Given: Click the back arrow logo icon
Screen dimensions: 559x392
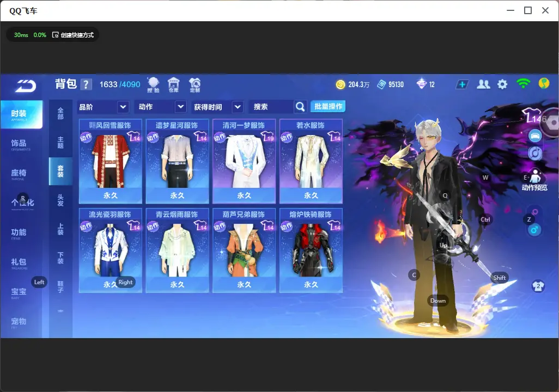Looking at the screenshot, I should 26,86.
